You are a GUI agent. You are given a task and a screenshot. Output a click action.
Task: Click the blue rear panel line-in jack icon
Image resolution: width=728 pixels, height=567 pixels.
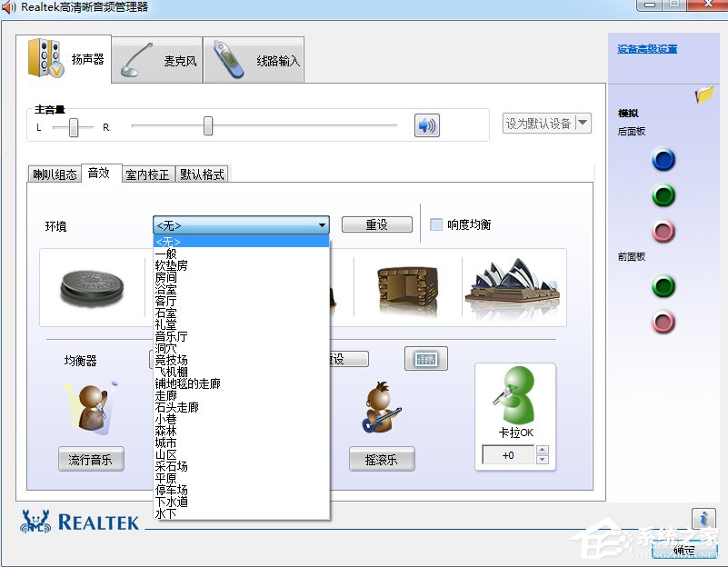[x=663, y=160]
